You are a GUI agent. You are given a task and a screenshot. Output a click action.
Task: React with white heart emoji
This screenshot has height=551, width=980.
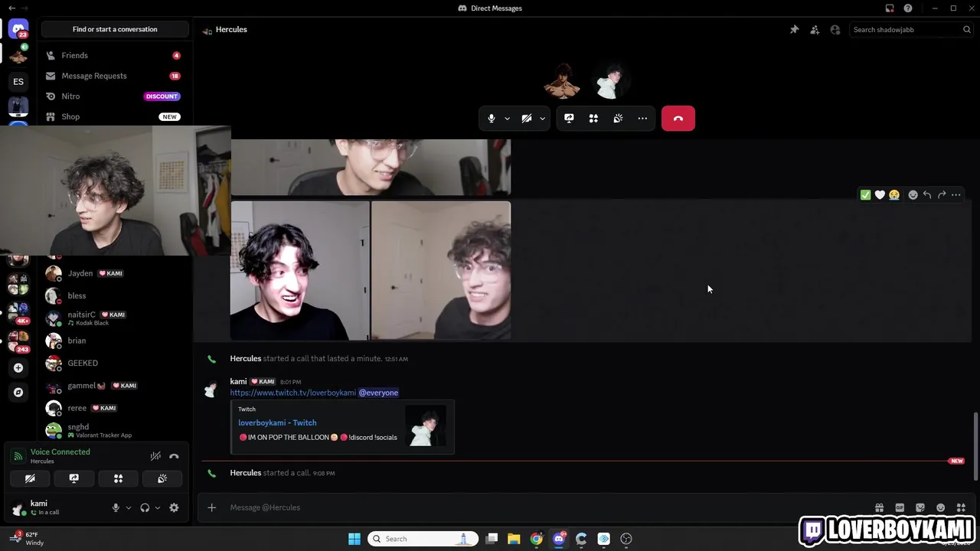880,195
